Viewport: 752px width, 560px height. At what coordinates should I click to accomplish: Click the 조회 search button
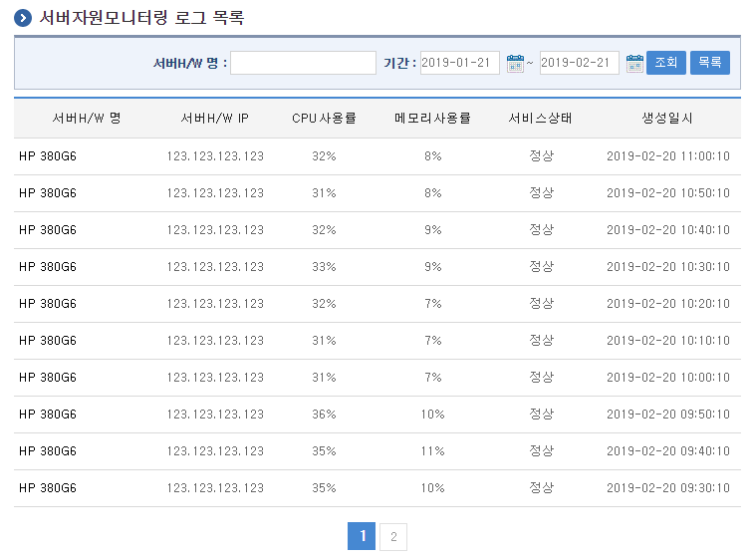click(x=665, y=63)
